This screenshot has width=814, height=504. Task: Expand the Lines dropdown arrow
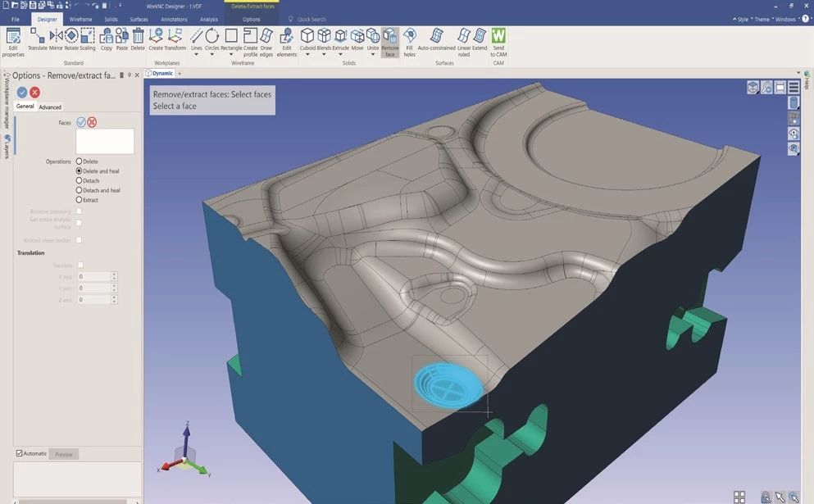coord(196,55)
